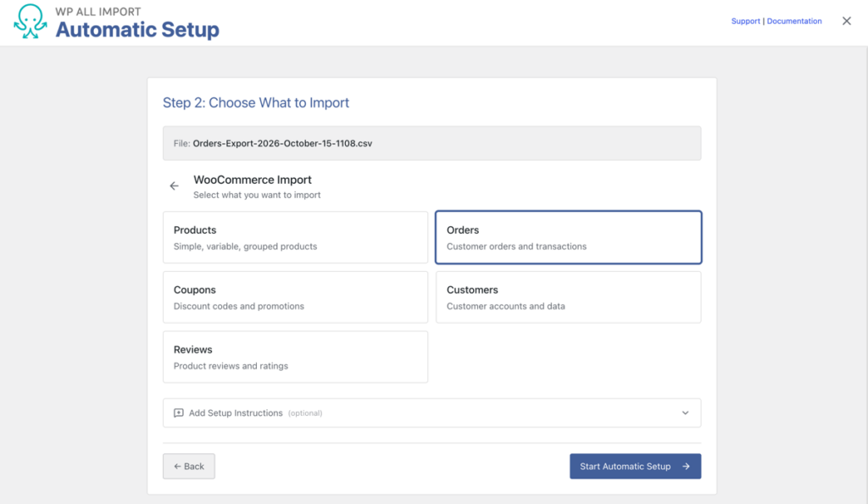
Task: Click the file name Orders-Export-2026-October-15-1108.csv
Action: [x=282, y=143]
